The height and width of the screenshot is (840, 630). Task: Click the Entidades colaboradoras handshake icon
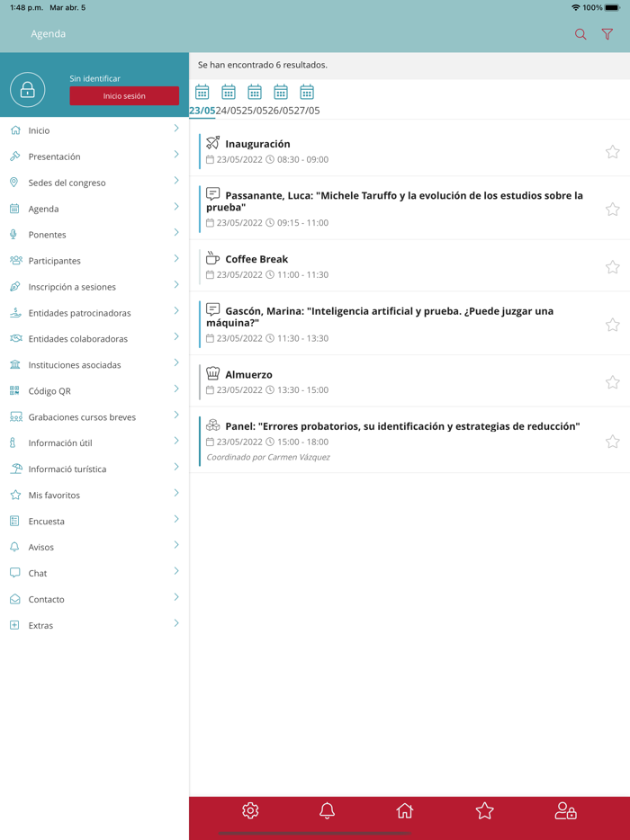(16, 338)
